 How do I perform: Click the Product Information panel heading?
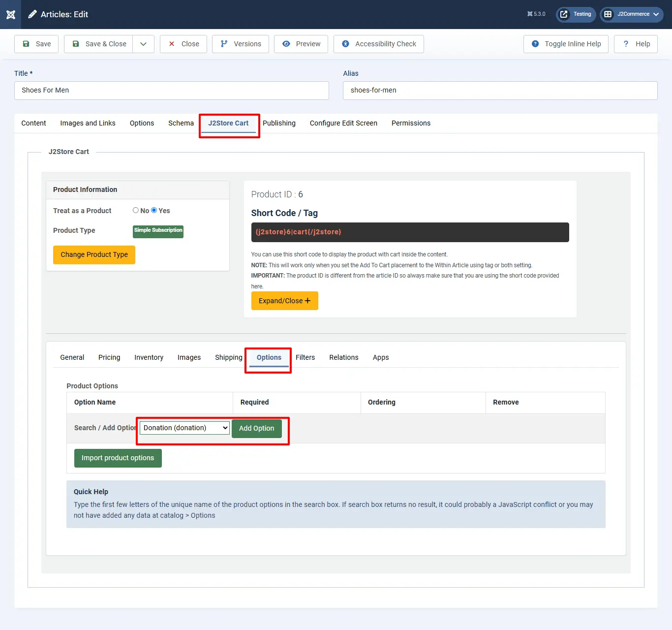click(x=85, y=189)
